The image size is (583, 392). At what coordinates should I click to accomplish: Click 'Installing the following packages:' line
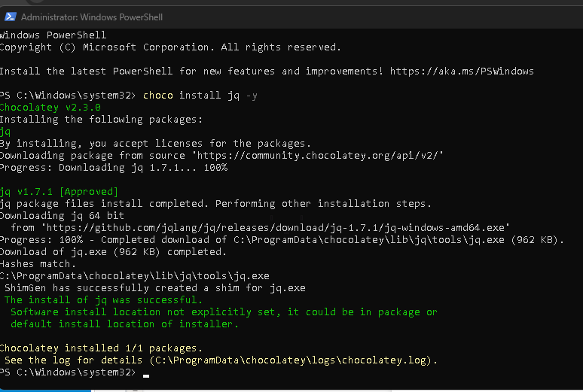101,120
